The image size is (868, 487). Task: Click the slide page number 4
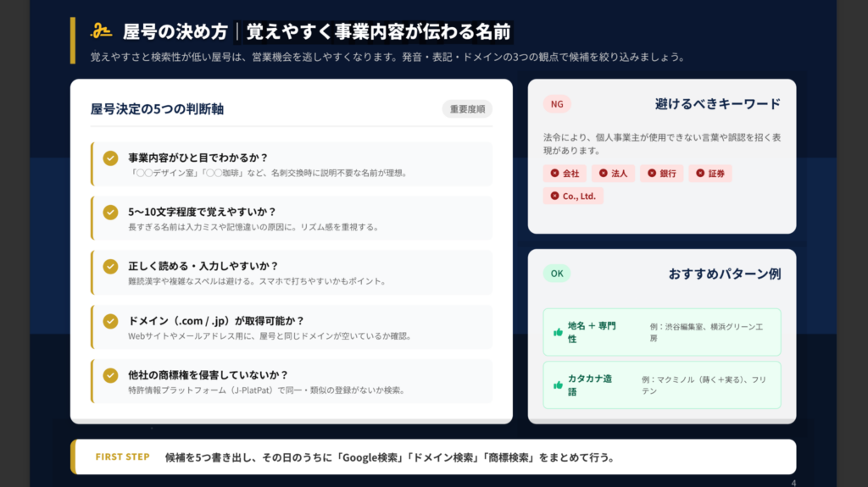(x=793, y=483)
